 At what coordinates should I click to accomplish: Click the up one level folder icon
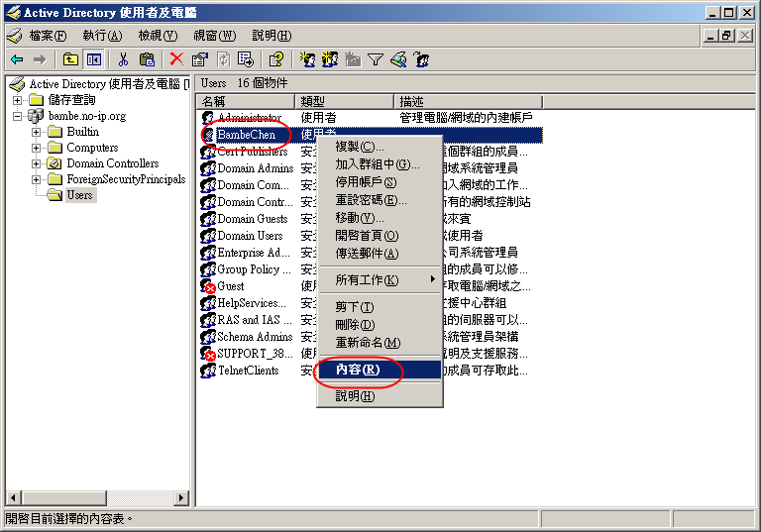point(70,59)
